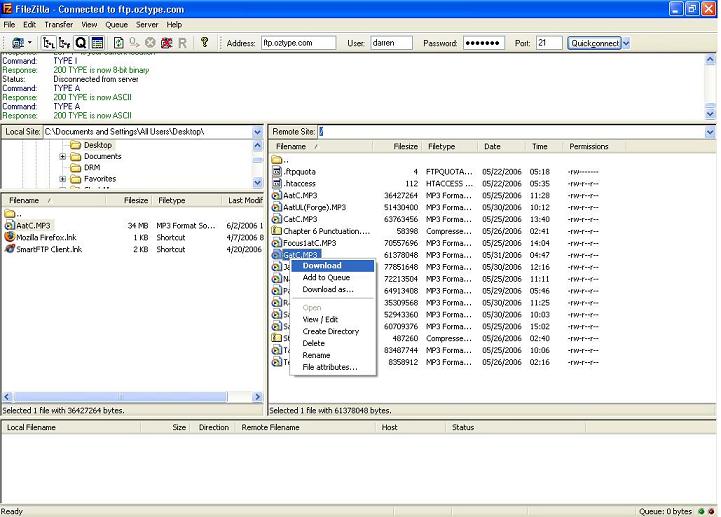Click the gray Cancel operation icon
721x517 pixels.
tap(150, 43)
